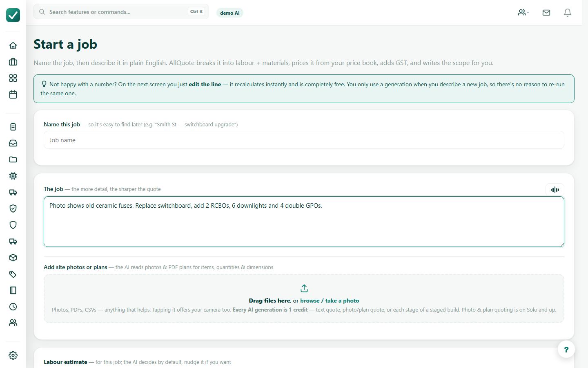Screen dimensions: 588x368
Task: Open the team users dropdown in header
Action: pyautogui.click(x=523, y=13)
